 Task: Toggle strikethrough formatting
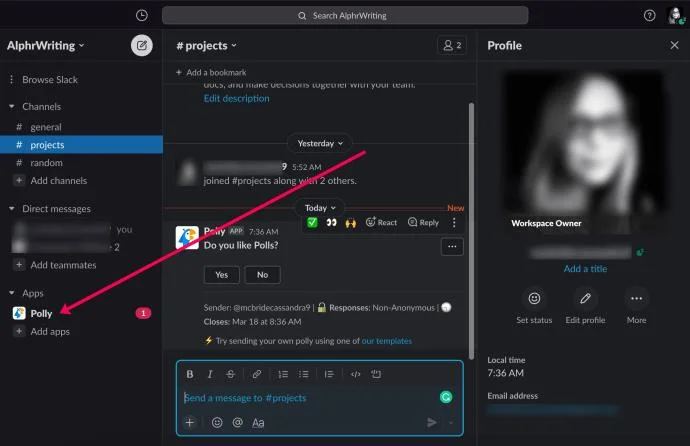230,374
